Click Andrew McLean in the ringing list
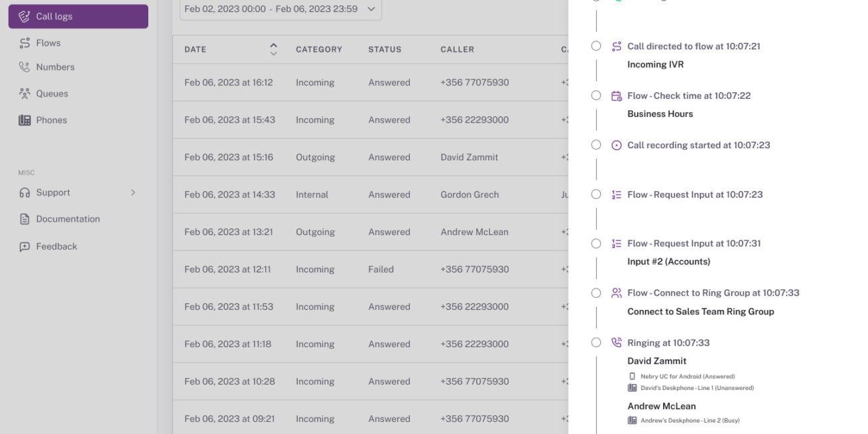The width and height of the screenshot is (868, 434). pyautogui.click(x=662, y=406)
